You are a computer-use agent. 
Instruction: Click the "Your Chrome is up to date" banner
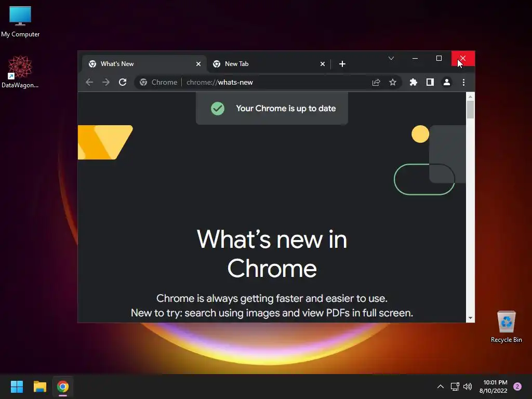272,109
